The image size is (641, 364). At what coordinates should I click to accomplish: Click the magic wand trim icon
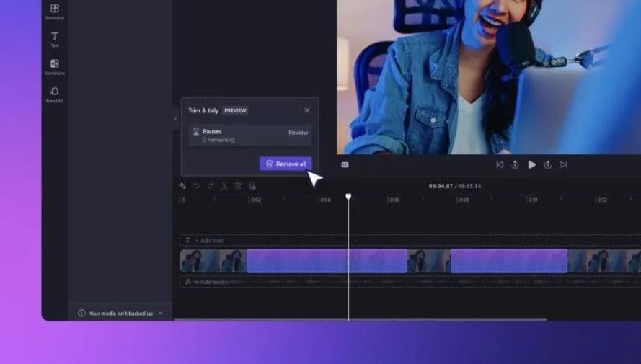point(183,186)
